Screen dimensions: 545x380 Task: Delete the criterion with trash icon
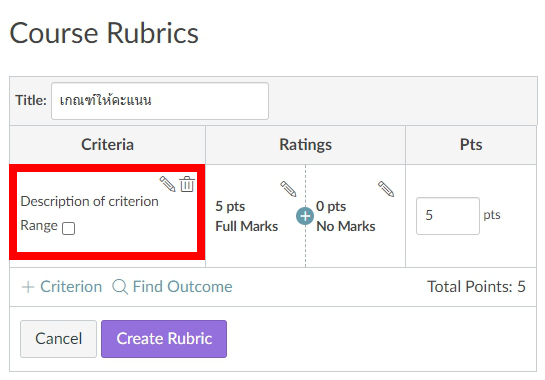pos(187,184)
